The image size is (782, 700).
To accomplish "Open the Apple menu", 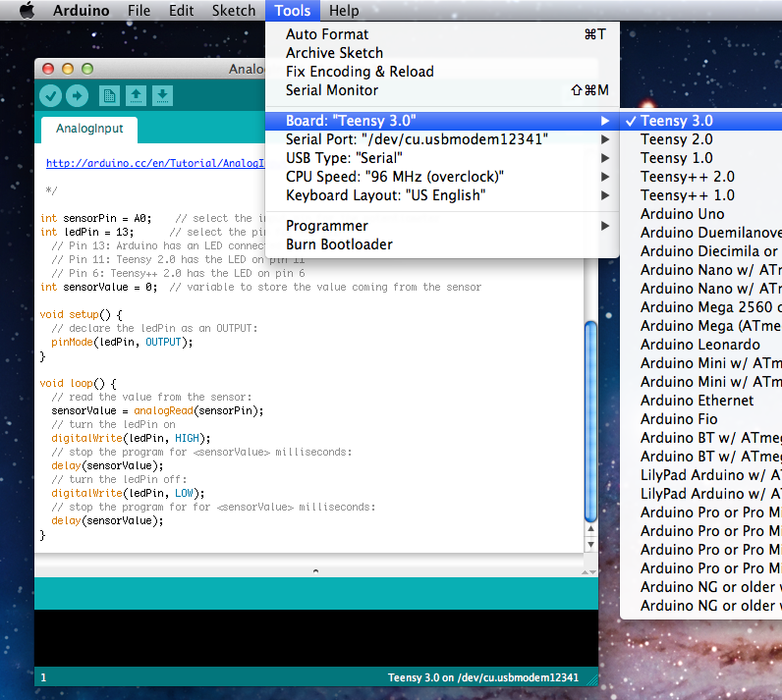I will [x=27, y=10].
